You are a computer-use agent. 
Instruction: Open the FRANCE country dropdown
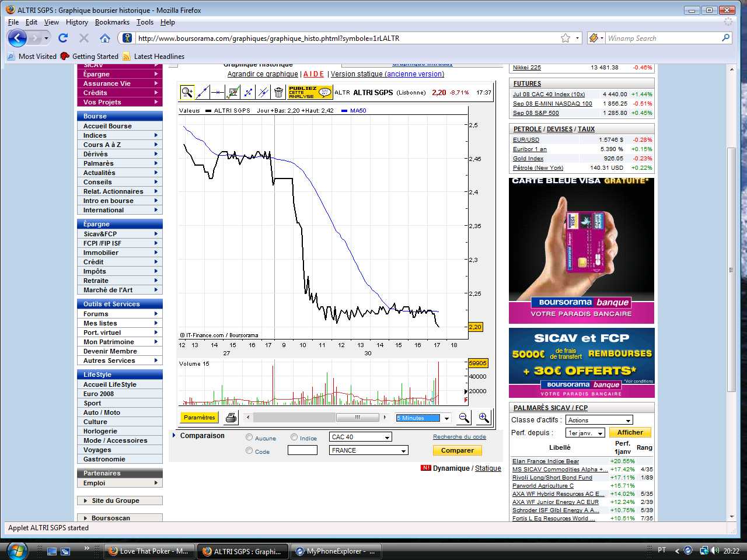coord(369,450)
